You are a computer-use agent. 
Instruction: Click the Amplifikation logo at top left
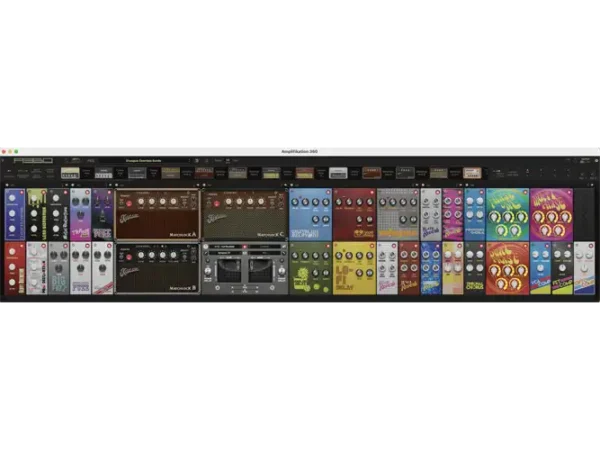tap(33, 161)
